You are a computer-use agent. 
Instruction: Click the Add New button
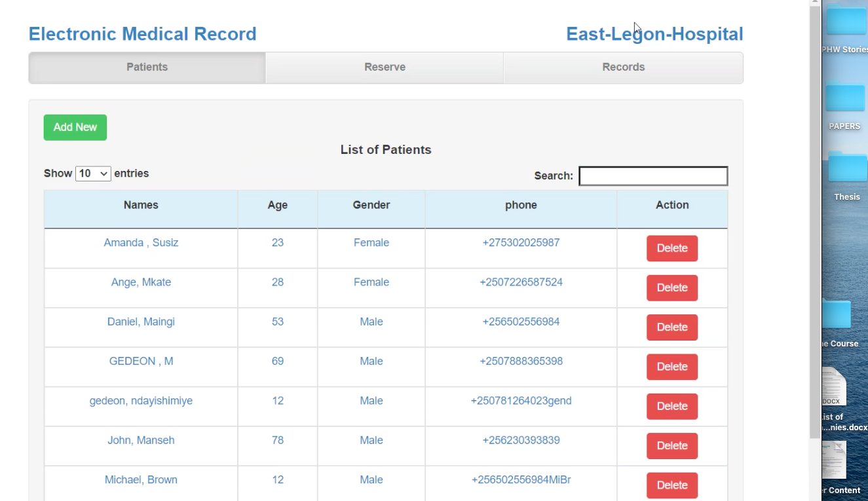tap(75, 128)
